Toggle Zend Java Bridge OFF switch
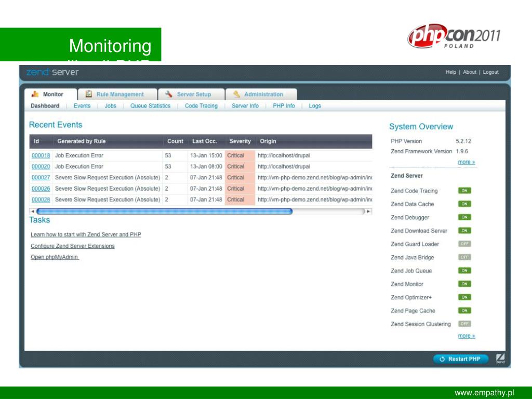532x399 pixels. point(464,257)
